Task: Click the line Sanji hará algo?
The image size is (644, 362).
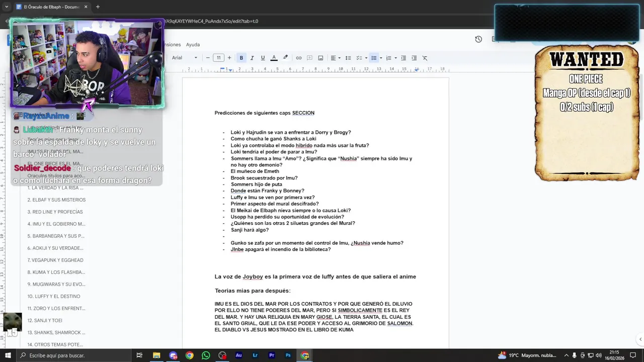Action: tap(250, 230)
